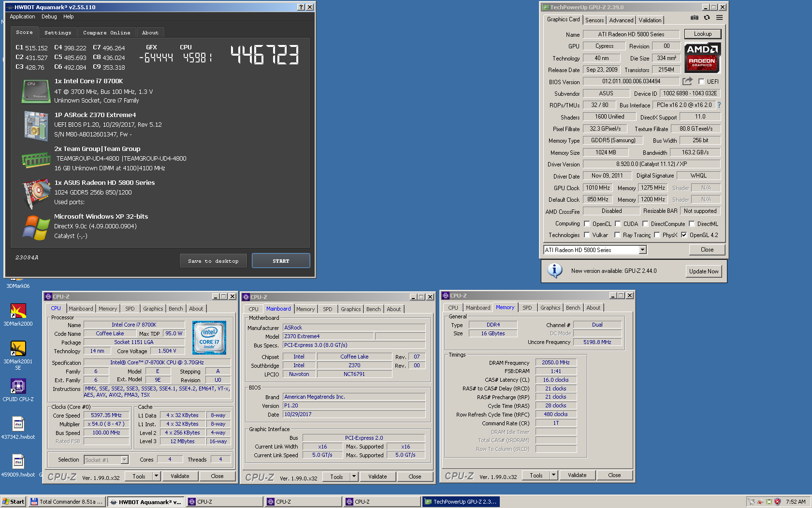Click Close button in CPU-Z CPU window
812x508 pixels.
coord(217,477)
